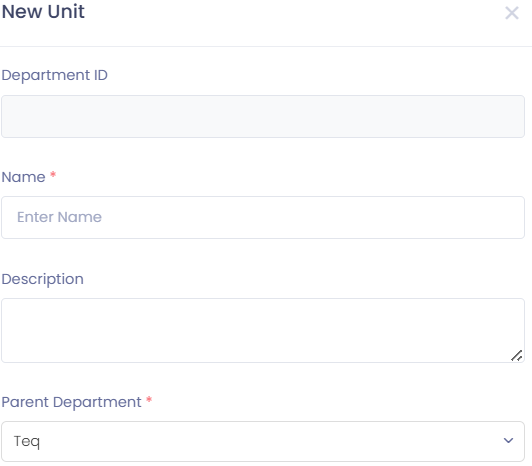The width and height of the screenshot is (532, 466).
Task: Click inside the Description text area
Action: point(263,331)
